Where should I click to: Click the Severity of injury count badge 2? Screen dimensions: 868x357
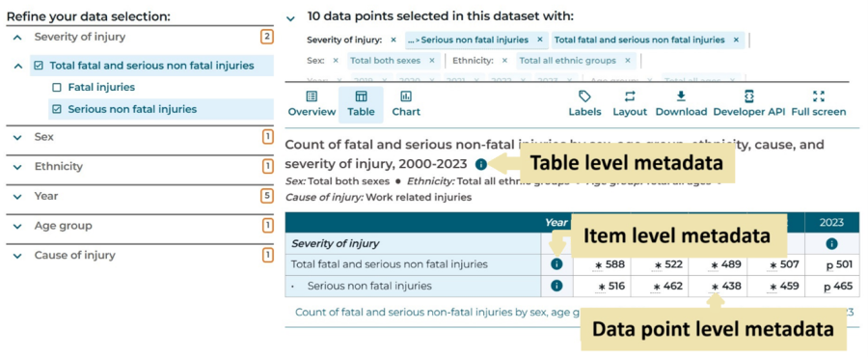pyautogui.click(x=267, y=37)
